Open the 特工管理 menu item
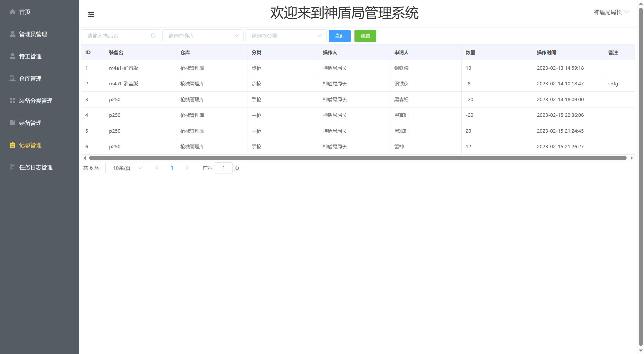This screenshot has width=644, height=354. (x=39, y=56)
